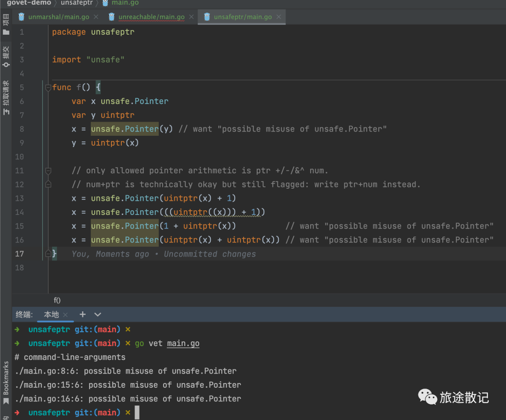Close the unsafeptr/main.go tab
The image size is (506, 420).
click(x=278, y=17)
